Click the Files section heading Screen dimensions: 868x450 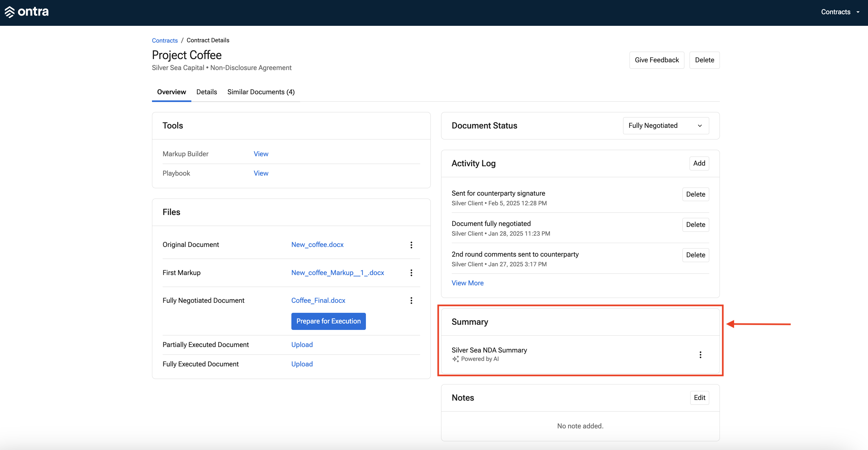[x=171, y=212]
